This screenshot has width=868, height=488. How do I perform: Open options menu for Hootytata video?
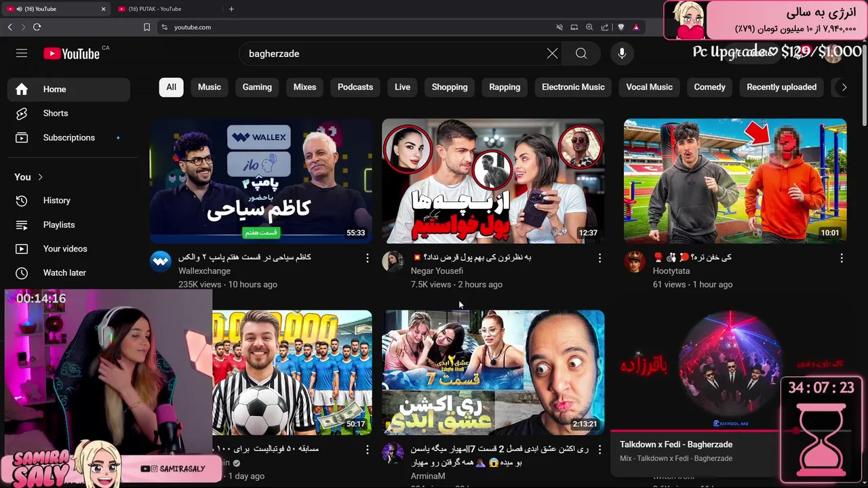coord(842,258)
